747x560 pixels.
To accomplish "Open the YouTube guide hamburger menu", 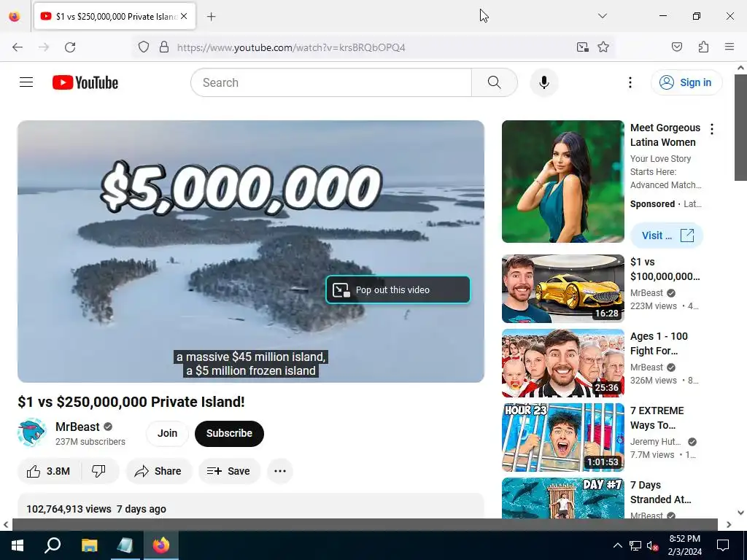I will point(26,82).
